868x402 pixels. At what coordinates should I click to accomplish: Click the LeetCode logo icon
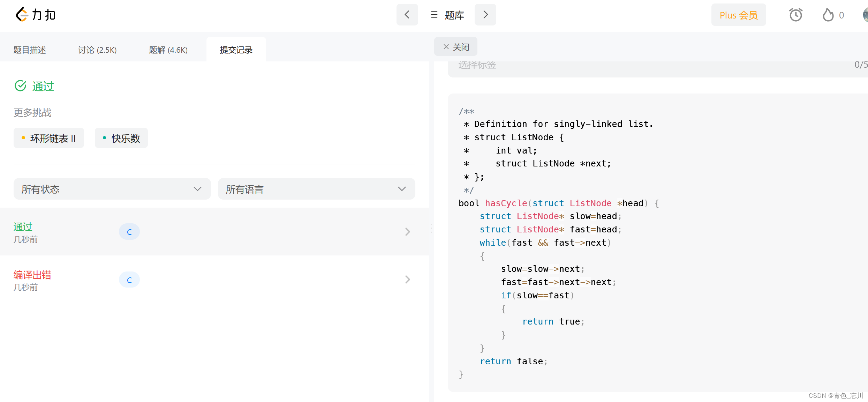(22, 15)
